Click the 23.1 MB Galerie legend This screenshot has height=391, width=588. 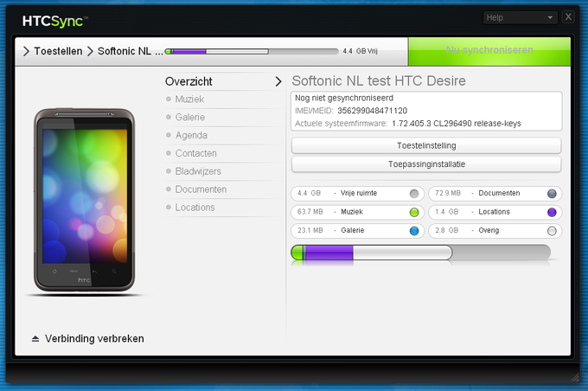pos(357,230)
